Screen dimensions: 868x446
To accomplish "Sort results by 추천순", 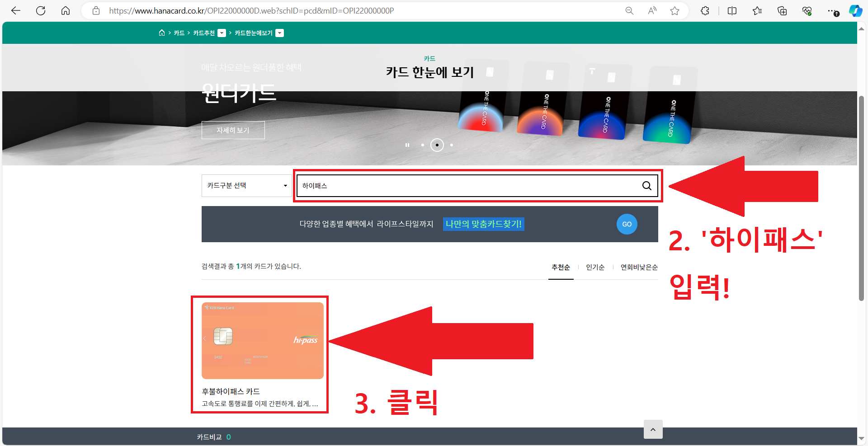I will point(561,267).
